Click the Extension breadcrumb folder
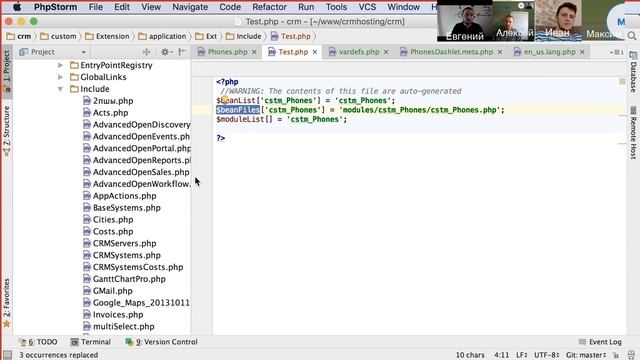The width and height of the screenshot is (640, 360). click(107, 36)
